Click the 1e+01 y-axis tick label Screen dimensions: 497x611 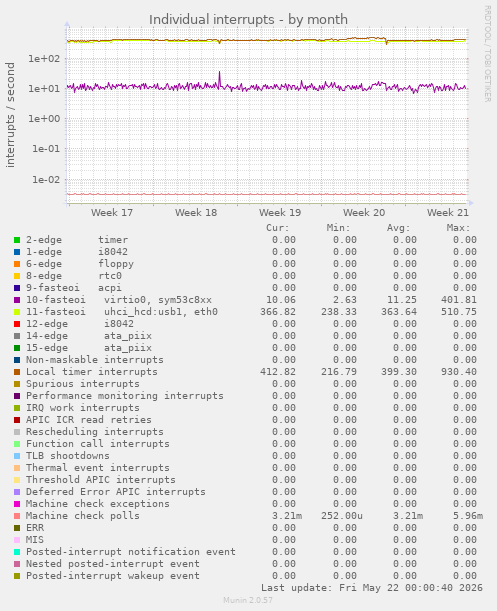44,89
